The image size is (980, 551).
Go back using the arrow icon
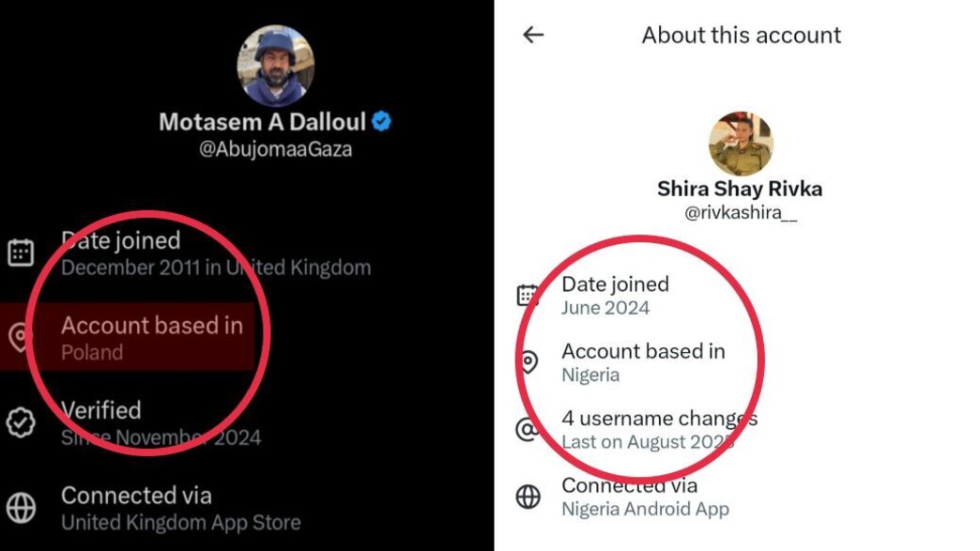click(x=533, y=35)
